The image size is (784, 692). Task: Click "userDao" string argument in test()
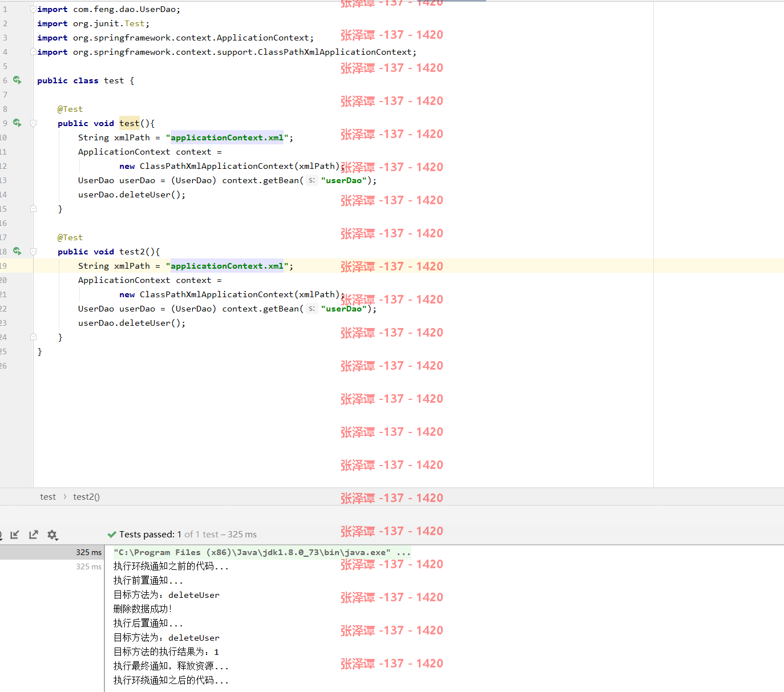[343, 180]
